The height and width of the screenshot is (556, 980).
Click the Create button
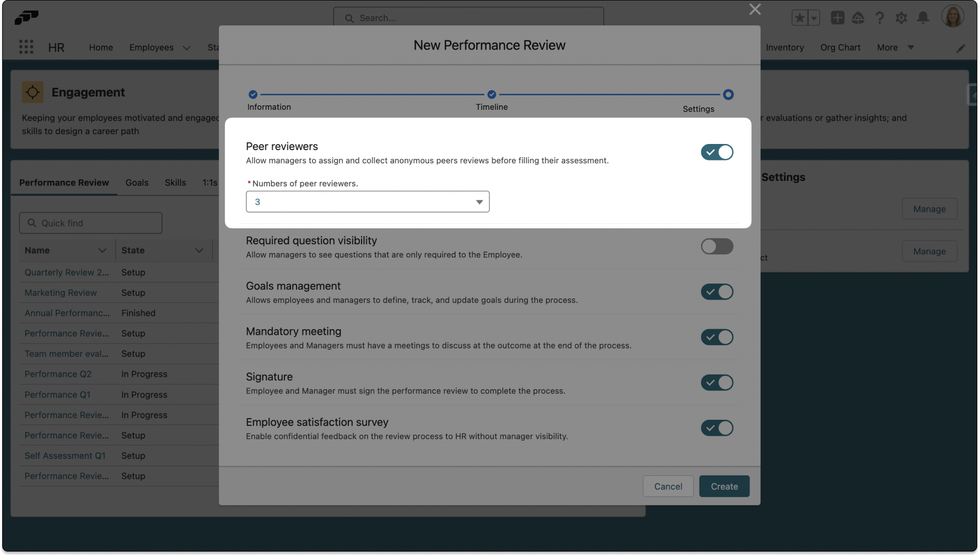point(724,487)
